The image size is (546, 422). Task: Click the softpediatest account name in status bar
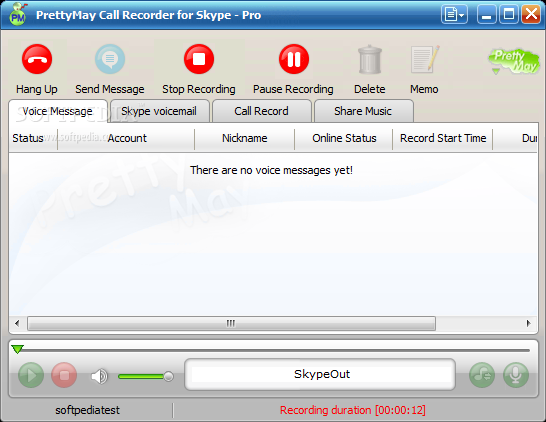[87, 410]
